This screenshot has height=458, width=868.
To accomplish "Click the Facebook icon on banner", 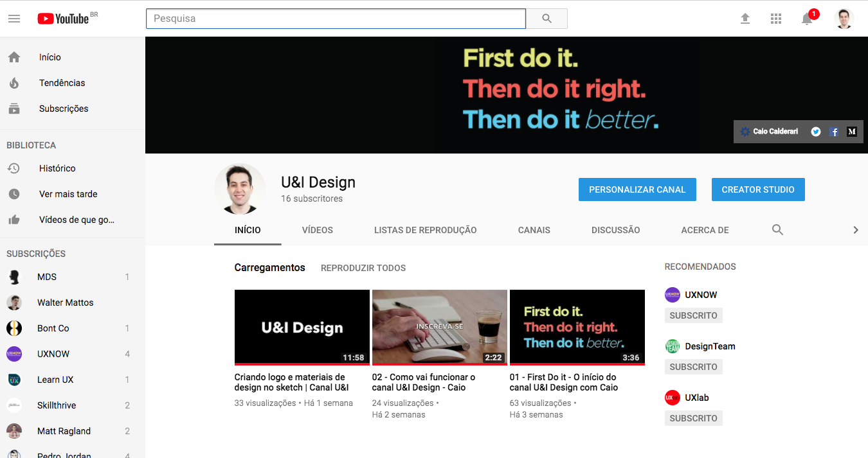I will point(834,132).
